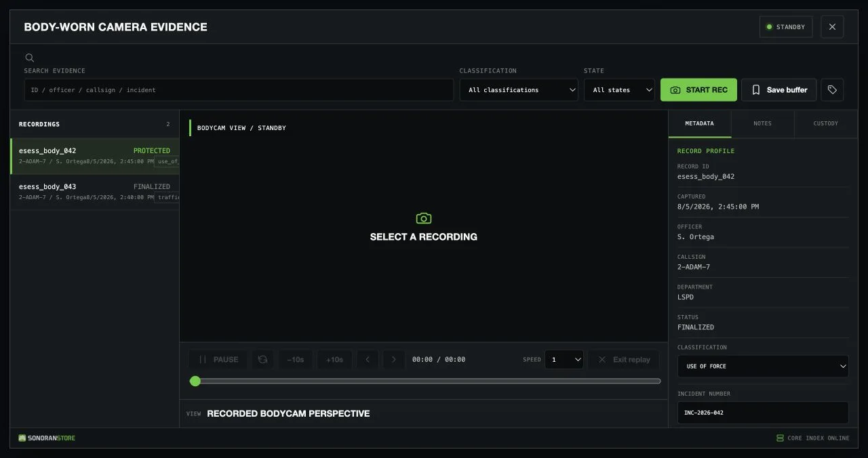Click the next frame chevron button

[394, 360]
